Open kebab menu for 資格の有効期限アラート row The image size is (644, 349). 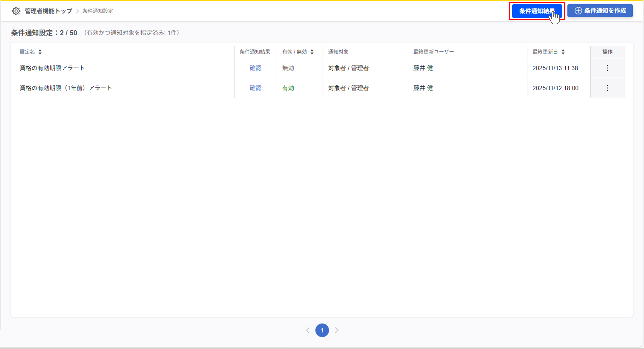coord(607,68)
